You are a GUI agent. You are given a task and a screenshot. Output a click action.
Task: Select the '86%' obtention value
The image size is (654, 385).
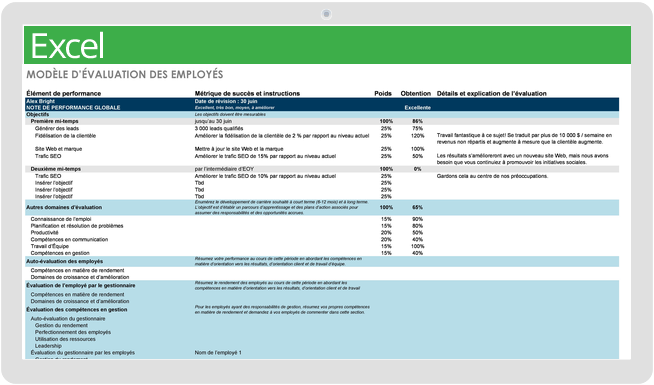pos(418,121)
